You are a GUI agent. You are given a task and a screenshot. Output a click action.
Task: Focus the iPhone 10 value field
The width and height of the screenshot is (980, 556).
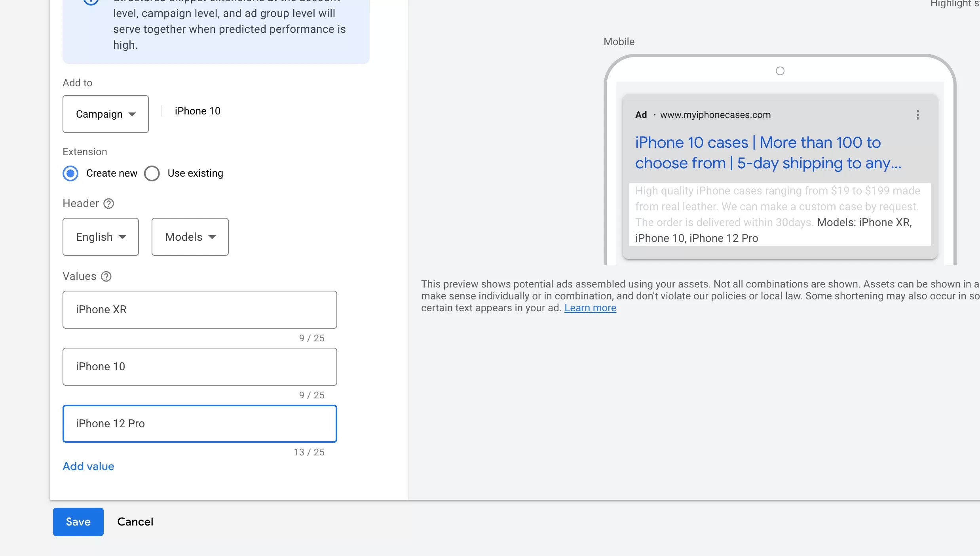[200, 367]
